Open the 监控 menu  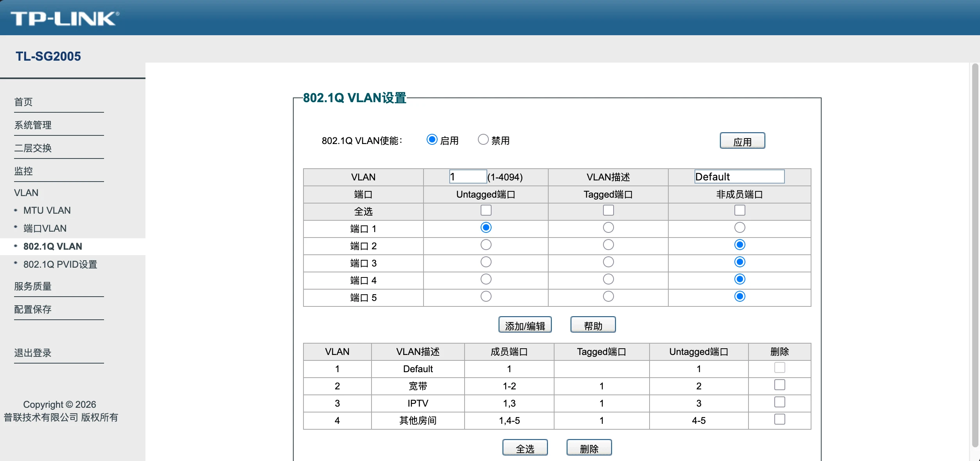(x=23, y=171)
